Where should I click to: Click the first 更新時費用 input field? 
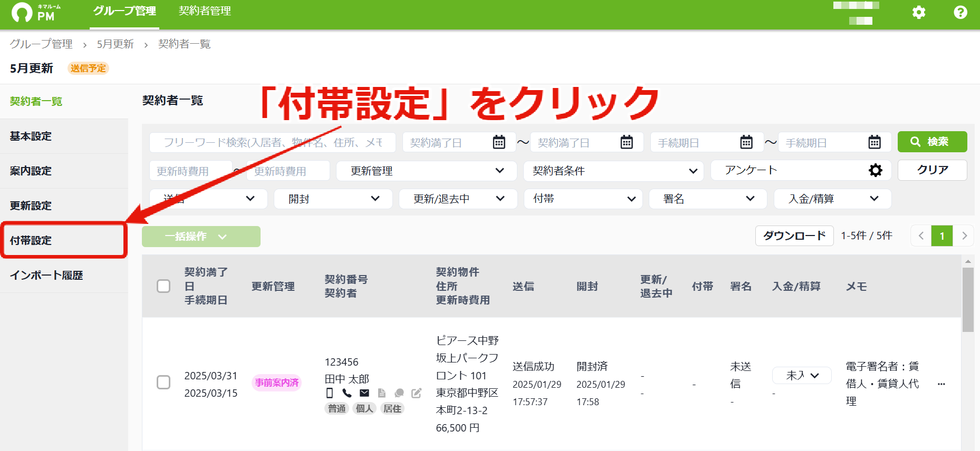191,171
